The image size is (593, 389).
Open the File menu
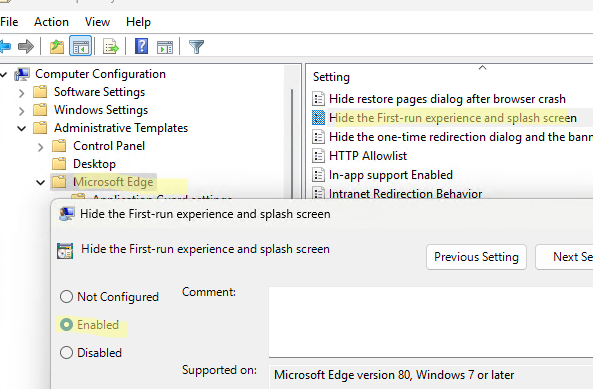tap(9, 22)
